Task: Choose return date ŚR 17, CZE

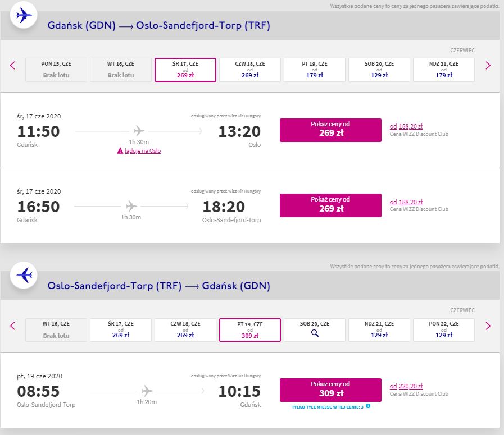Action: coord(121,330)
